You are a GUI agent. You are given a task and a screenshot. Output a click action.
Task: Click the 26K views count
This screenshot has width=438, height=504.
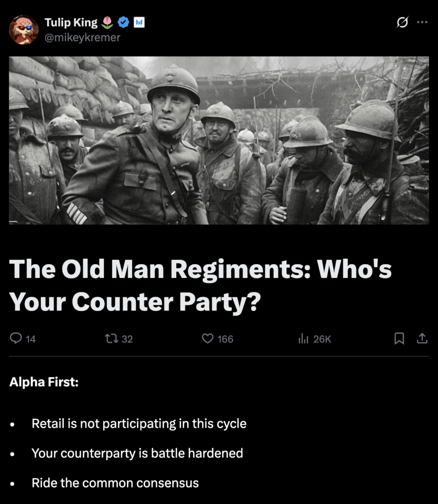pos(322,339)
